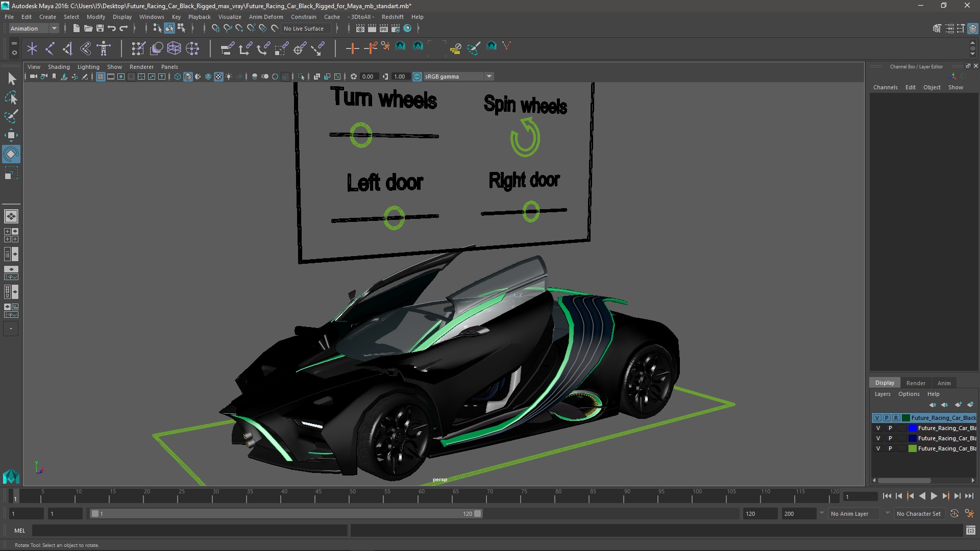This screenshot has height=551, width=980.
Task: Click the auto keyframe toggle icon
Action: [x=954, y=514]
